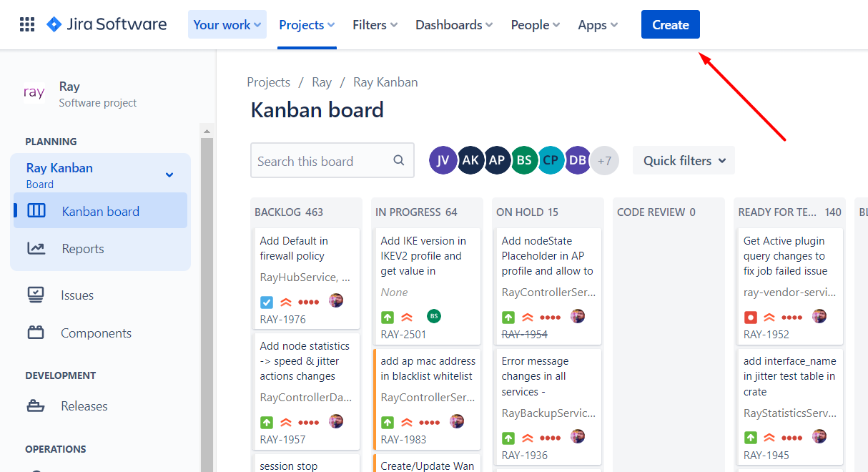This screenshot has height=472, width=868.
Task: Open the Dashboards menu
Action: [454, 24]
